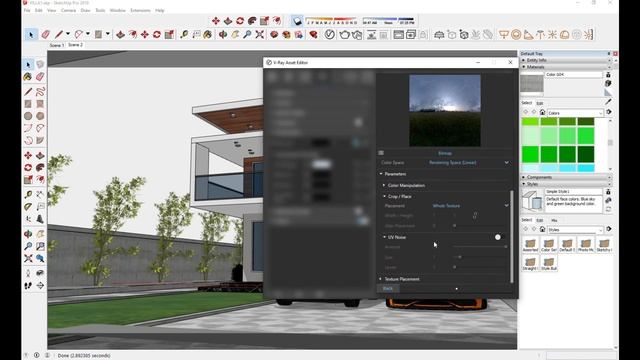The height and width of the screenshot is (360, 640).
Task: Open the Window menu
Action: click(118, 10)
